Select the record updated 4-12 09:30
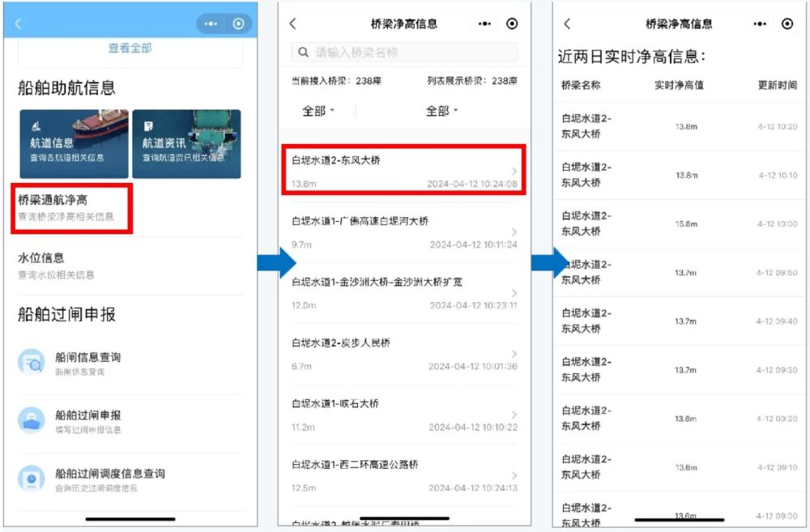The width and height of the screenshot is (810, 532). click(680, 370)
